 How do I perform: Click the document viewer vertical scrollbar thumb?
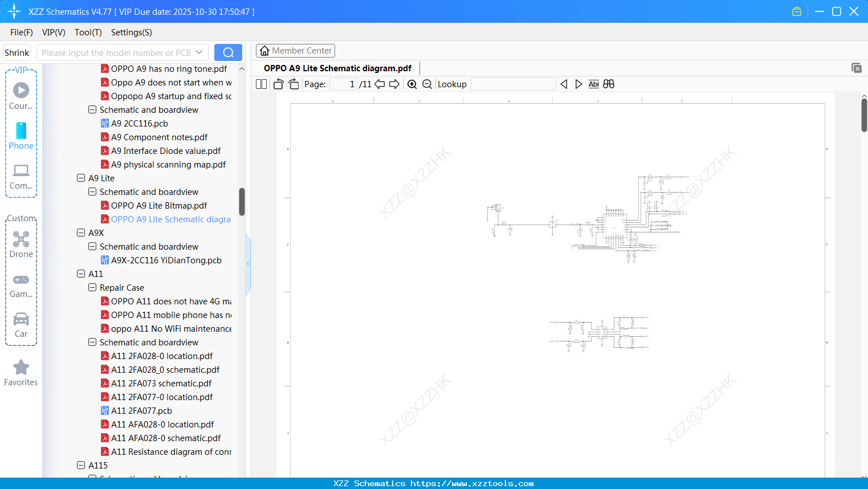[x=864, y=115]
